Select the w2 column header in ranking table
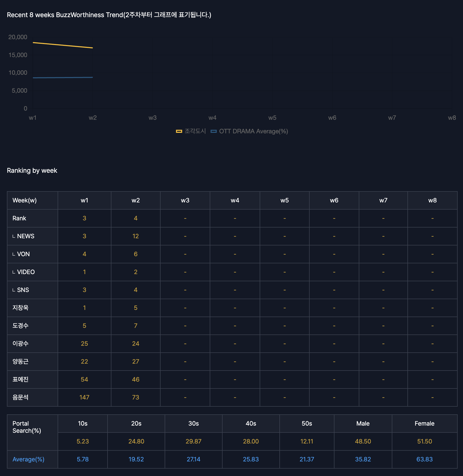Viewport: 463px width, 476px height. pos(135,200)
